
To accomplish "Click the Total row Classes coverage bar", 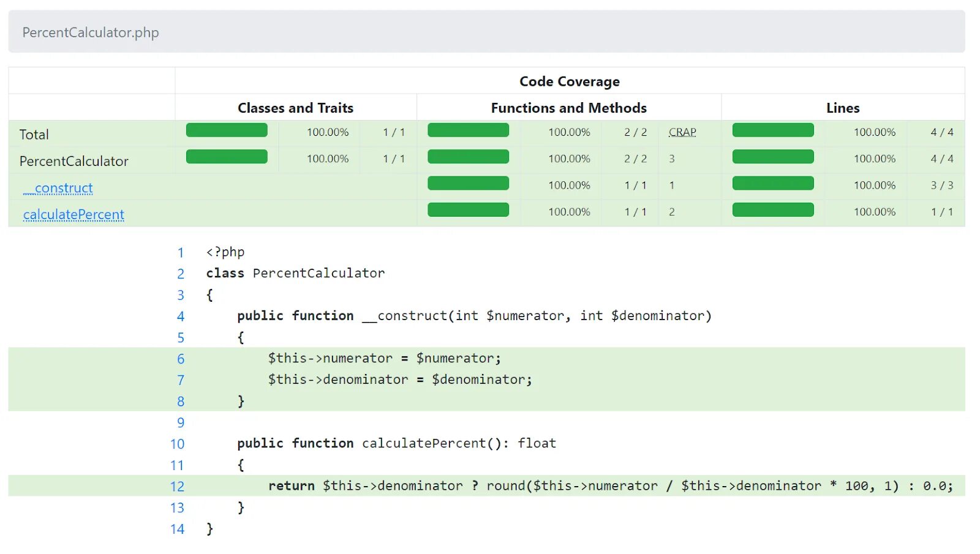I will click(x=227, y=130).
